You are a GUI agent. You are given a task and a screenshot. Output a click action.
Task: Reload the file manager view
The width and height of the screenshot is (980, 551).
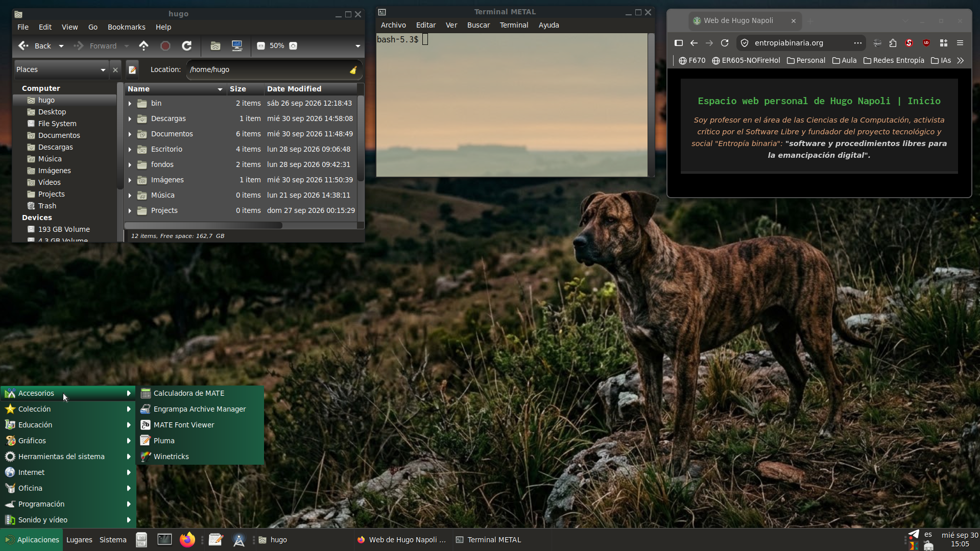click(187, 46)
